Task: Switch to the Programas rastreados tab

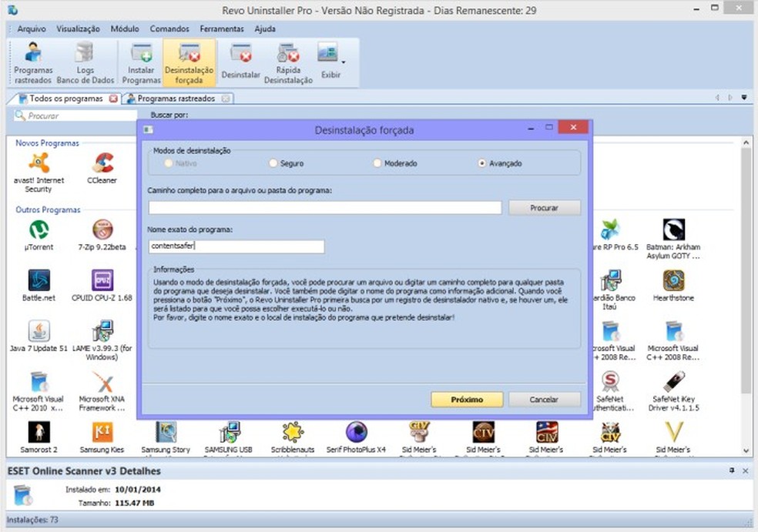Action: 175,98
